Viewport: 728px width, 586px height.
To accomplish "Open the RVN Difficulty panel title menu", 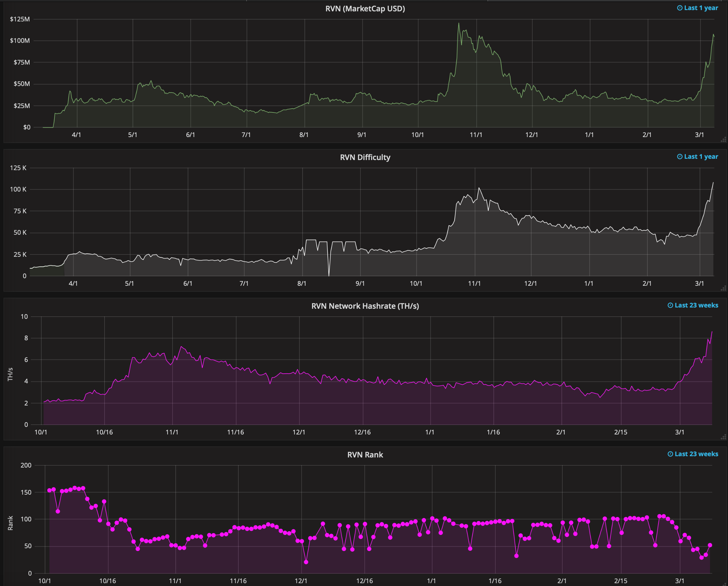I will (x=365, y=157).
